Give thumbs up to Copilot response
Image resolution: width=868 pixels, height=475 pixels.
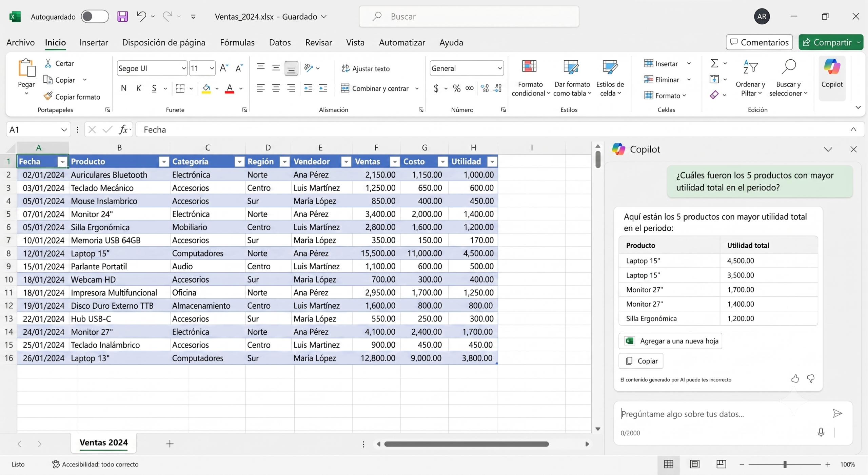[x=795, y=378]
